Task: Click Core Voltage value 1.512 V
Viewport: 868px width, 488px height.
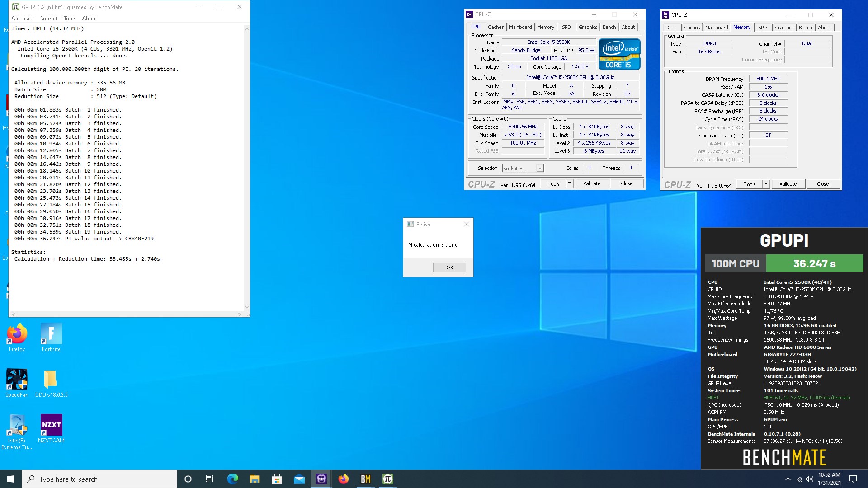Action: [580, 66]
